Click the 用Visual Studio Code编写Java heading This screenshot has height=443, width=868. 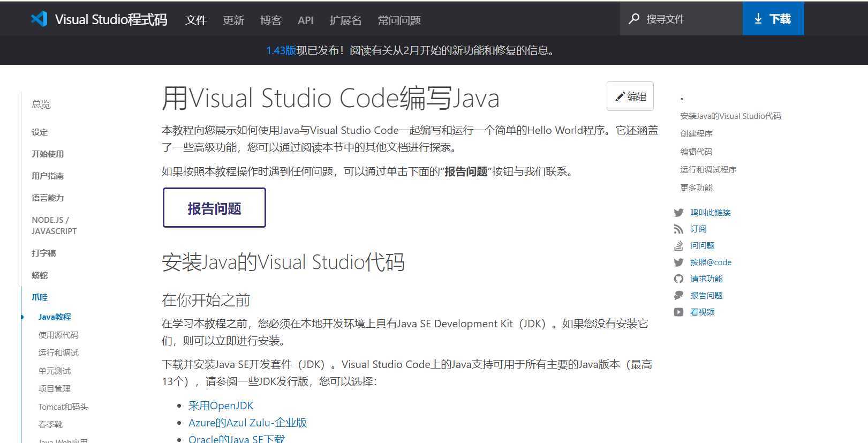(x=330, y=98)
